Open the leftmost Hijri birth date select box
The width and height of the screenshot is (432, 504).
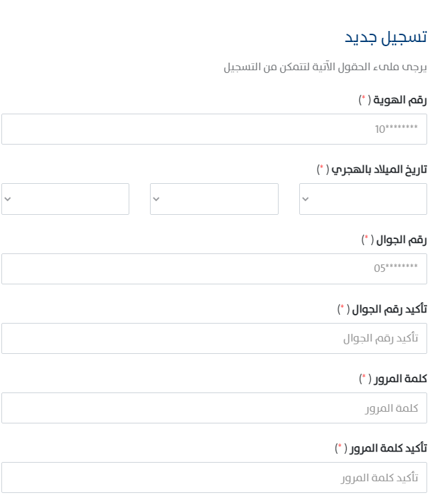click(65, 199)
